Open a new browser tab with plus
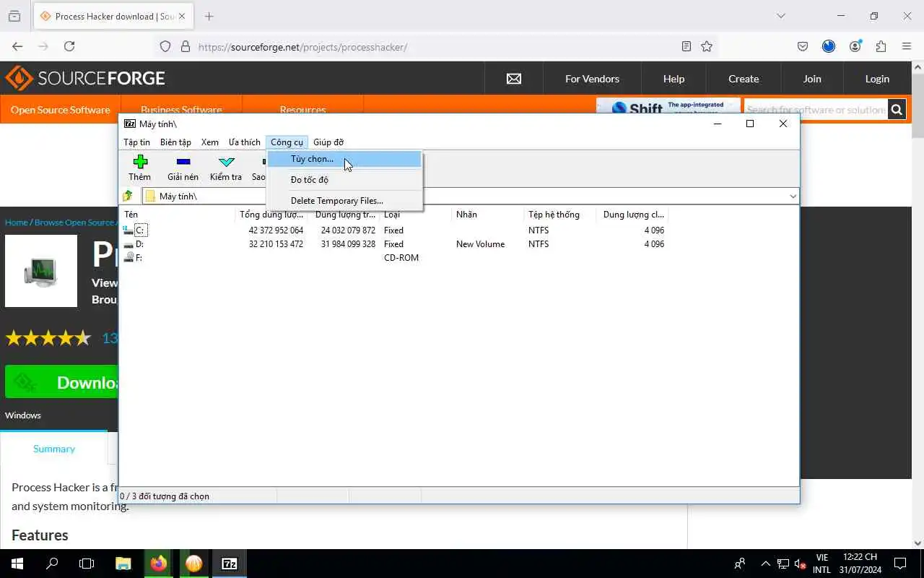 tap(209, 16)
